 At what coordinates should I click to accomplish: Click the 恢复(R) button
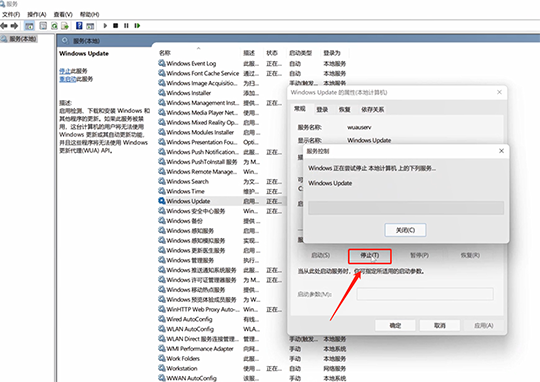click(470, 256)
